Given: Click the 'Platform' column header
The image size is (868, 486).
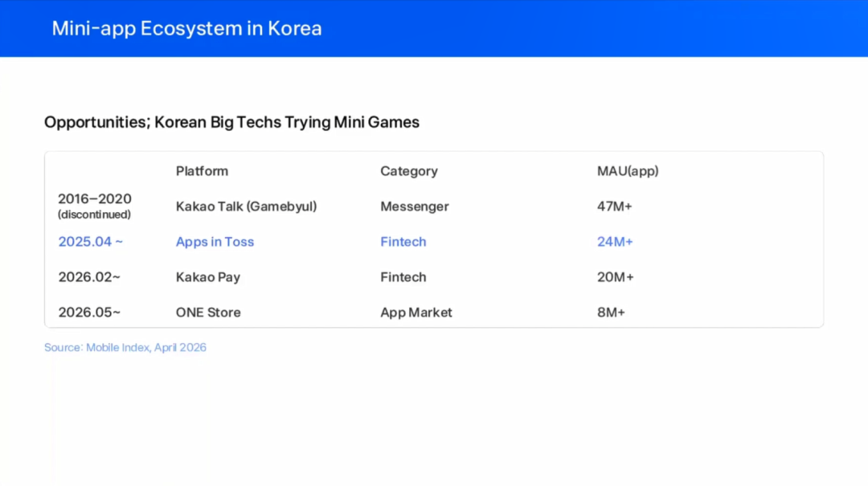Looking at the screenshot, I should (x=202, y=171).
